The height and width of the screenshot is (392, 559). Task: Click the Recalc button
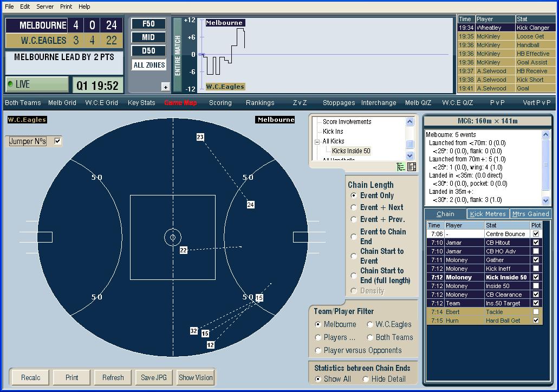point(31,377)
